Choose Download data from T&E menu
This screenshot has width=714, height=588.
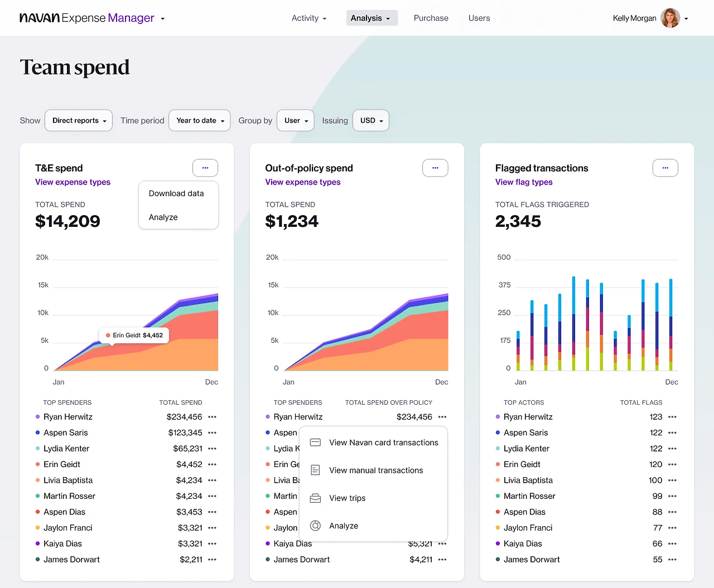click(x=176, y=193)
